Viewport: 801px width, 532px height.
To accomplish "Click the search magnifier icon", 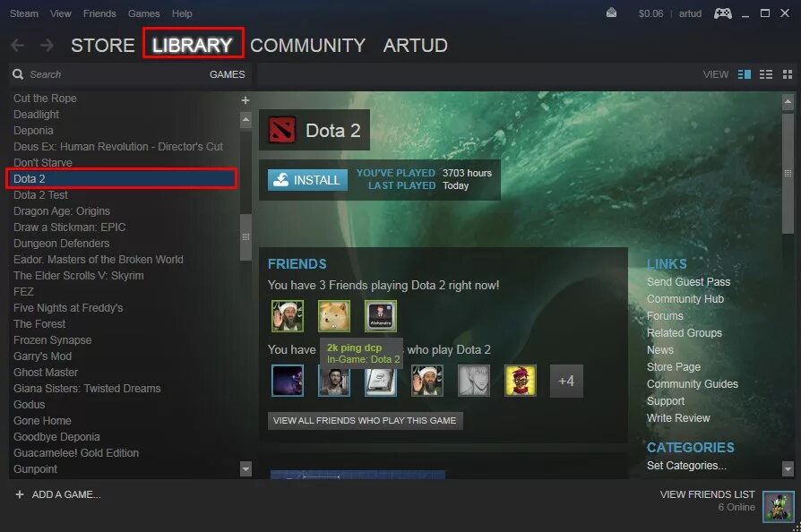I will (18, 74).
